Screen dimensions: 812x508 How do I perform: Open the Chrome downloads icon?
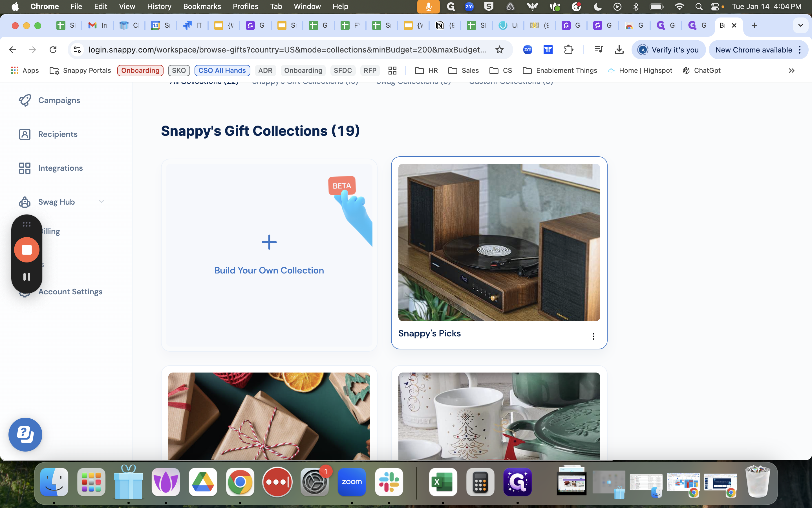click(x=619, y=50)
